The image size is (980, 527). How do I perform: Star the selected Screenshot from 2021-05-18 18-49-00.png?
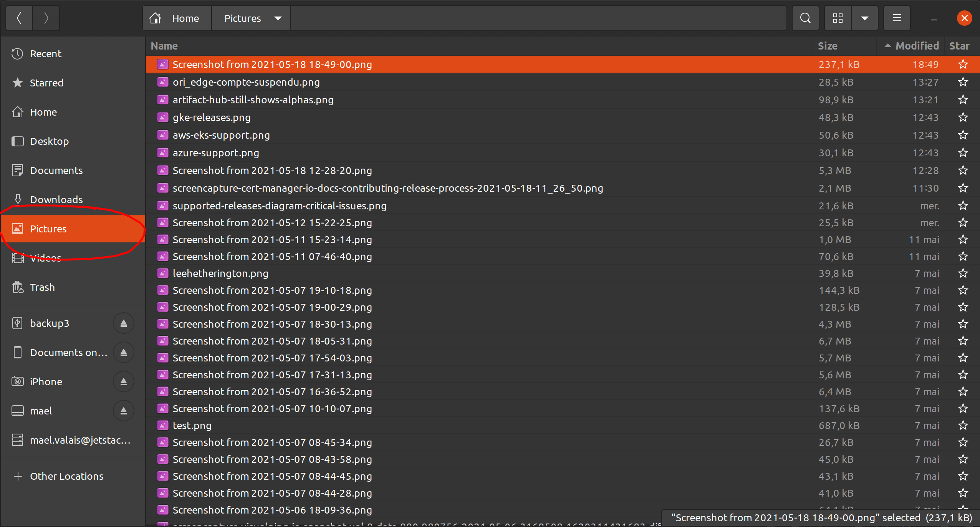point(963,64)
